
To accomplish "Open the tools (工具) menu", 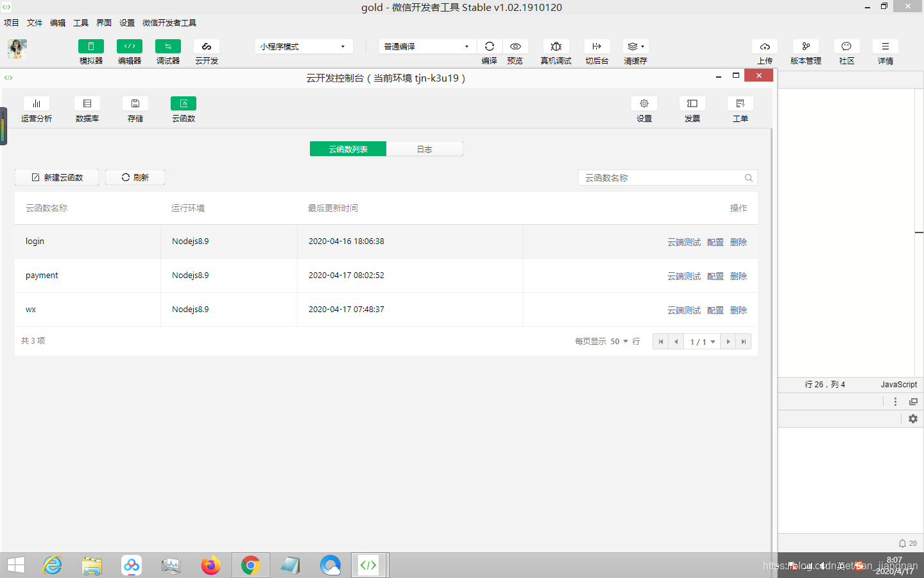I will [x=81, y=22].
